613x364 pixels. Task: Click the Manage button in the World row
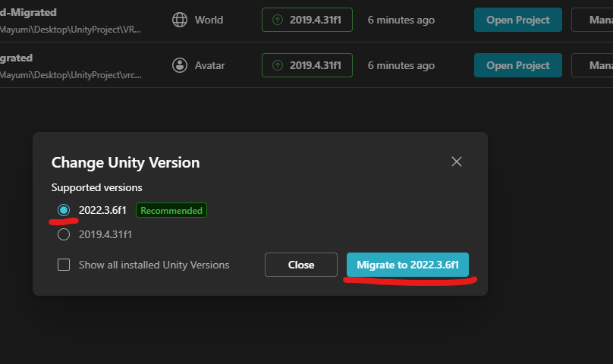(x=593, y=20)
